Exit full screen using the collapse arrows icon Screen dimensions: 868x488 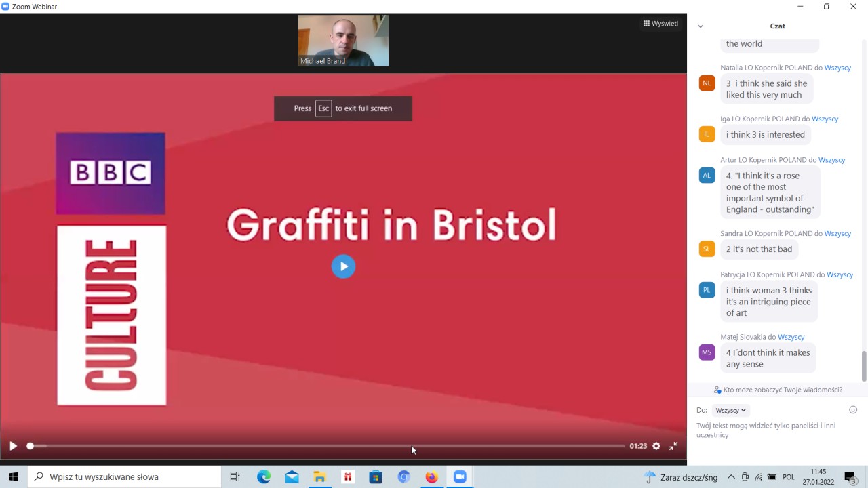tap(673, 446)
